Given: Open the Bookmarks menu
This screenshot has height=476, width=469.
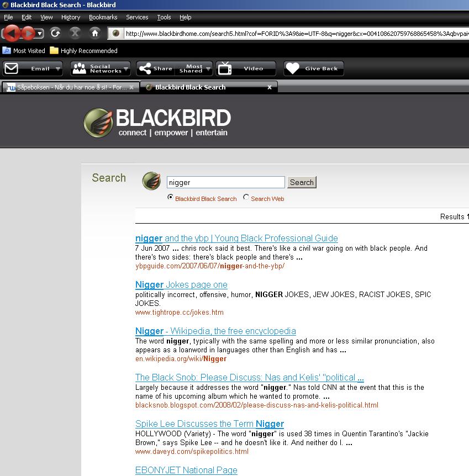Looking at the screenshot, I should click(x=103, y=17).
